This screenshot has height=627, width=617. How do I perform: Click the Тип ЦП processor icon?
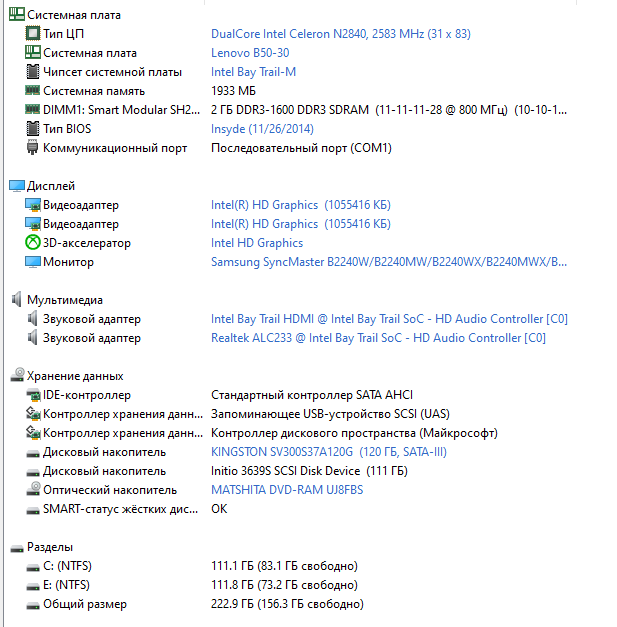click(x=33, y=33)
